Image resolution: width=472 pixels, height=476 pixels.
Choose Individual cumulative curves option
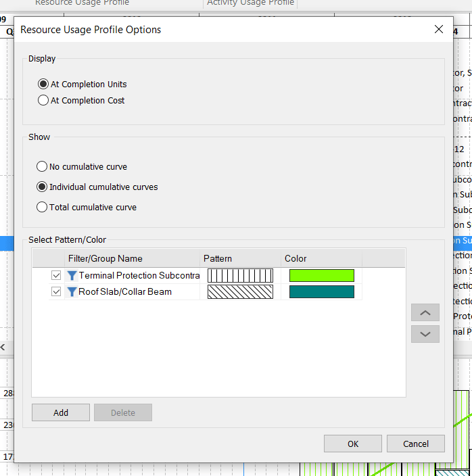[x=42, y=187]
